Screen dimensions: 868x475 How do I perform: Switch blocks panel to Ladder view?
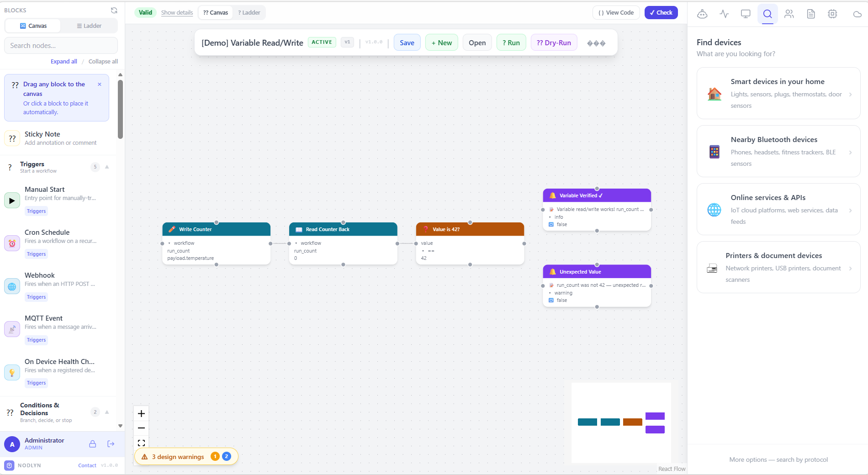[89, 26]
